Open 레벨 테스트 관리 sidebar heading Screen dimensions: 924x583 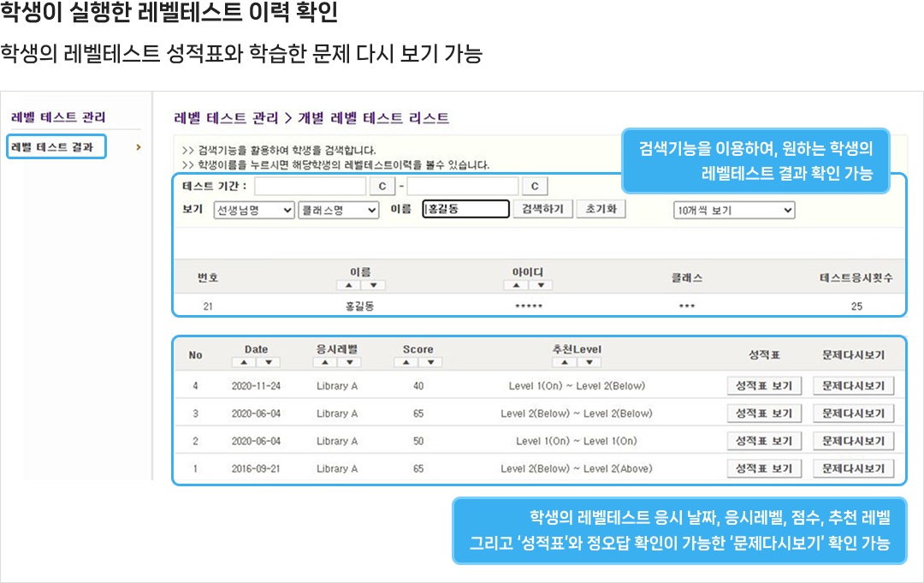point(58,117)
